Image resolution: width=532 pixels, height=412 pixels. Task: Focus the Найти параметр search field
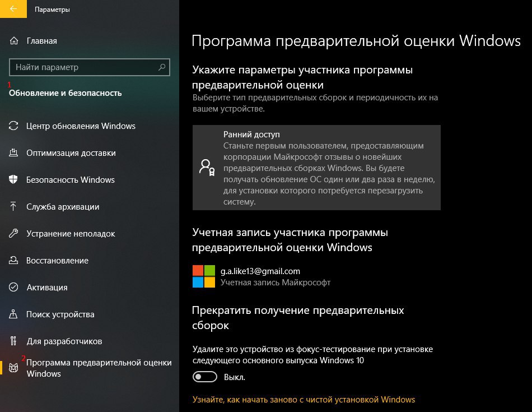[90, 67]
